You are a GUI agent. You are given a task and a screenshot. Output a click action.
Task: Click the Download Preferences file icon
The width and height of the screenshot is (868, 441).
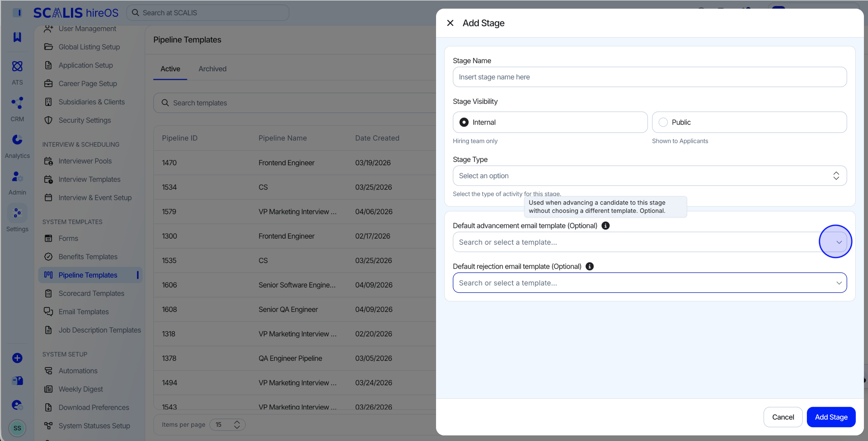click(49, 407)
